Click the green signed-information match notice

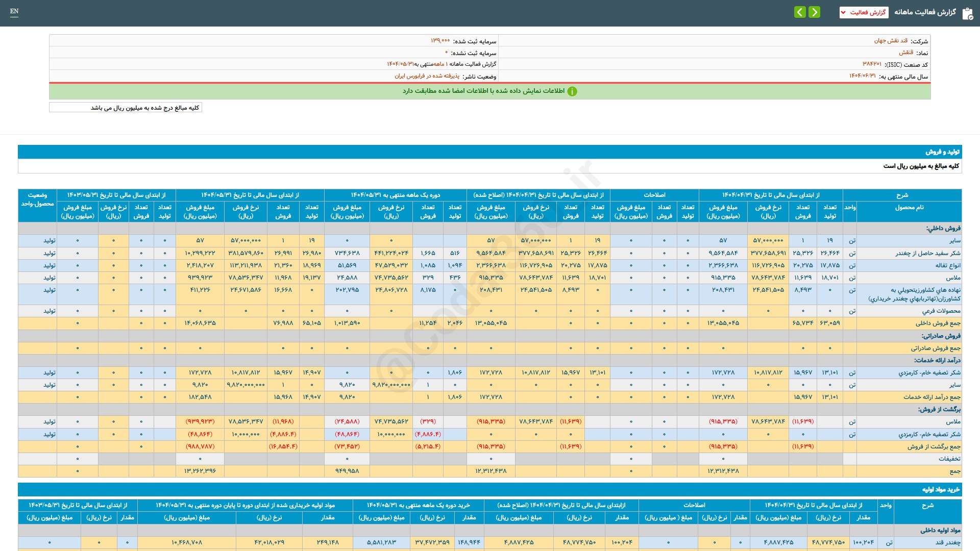pos(489,91)
